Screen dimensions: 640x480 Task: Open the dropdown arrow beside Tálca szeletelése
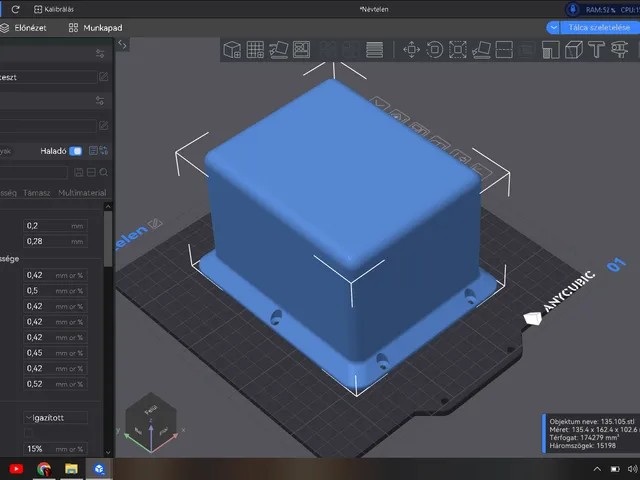553,28
